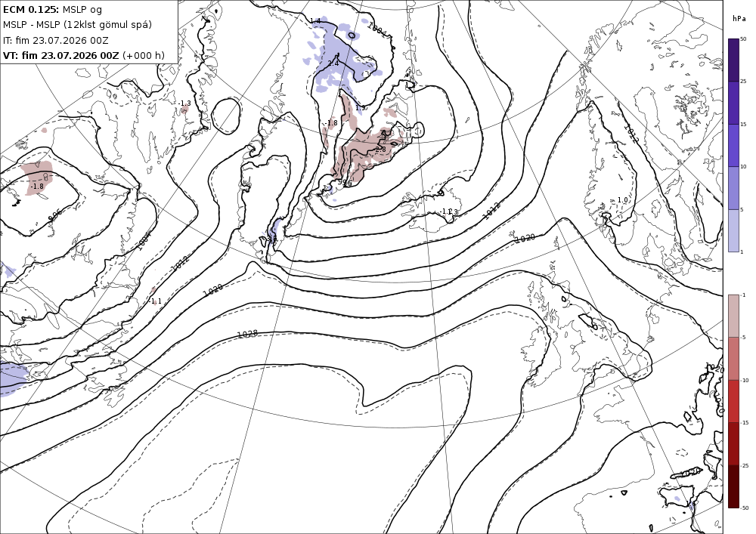Click the bold 'VT: fim 23.07.2026 00Z' line
The image size is (756, 534).
click(x=60, y=55)
